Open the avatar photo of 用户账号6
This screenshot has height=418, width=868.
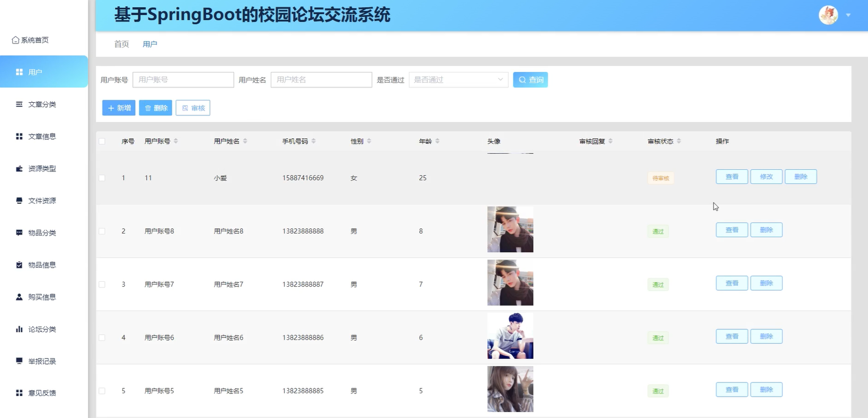[x=510, y=336]
